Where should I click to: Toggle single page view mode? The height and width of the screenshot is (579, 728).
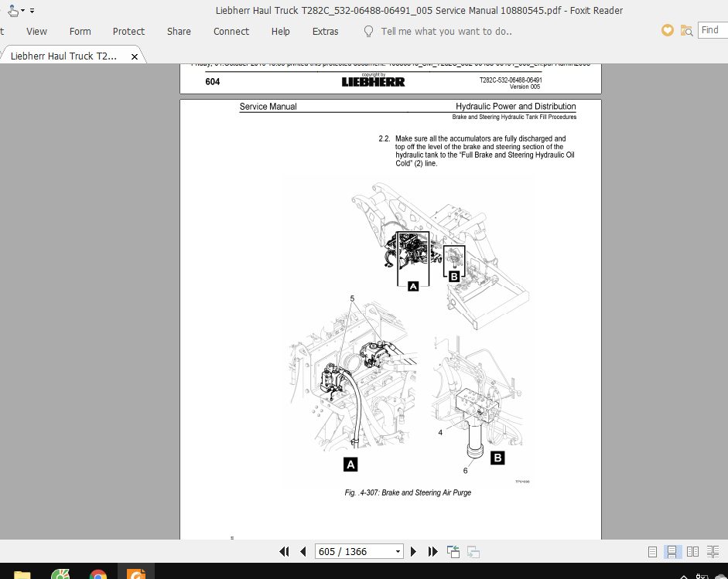coord(653,551)
